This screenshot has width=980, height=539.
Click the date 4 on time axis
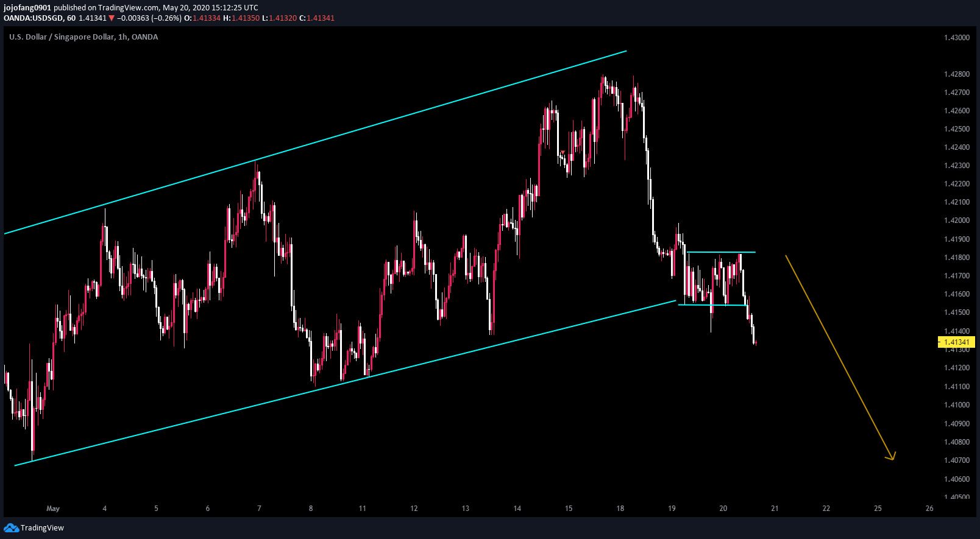tap(105, 509)
